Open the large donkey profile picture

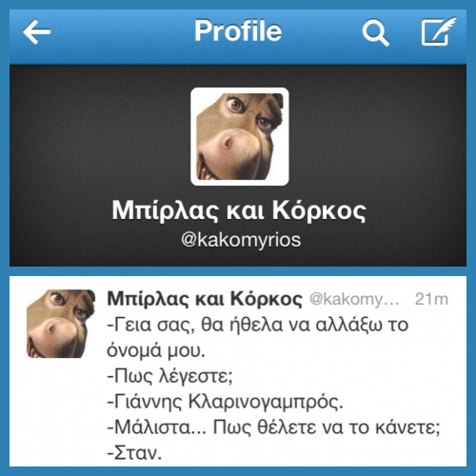[240, 136]
